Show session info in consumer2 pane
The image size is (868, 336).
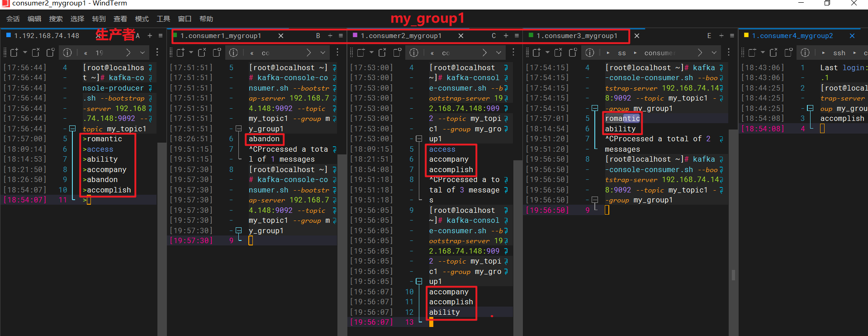point(414,53)
